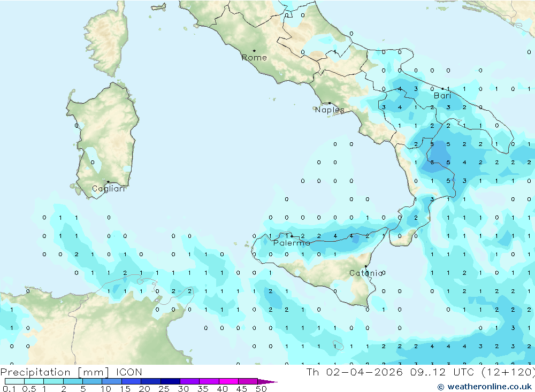Click the 45–50 mm legend swatch
The image size is (535, 392).
248,381
